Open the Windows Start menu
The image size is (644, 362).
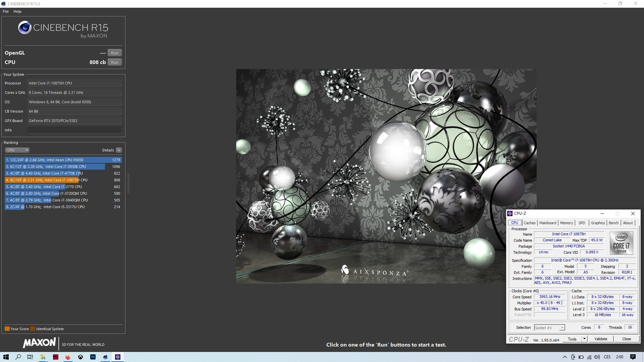tap(6, 357)
